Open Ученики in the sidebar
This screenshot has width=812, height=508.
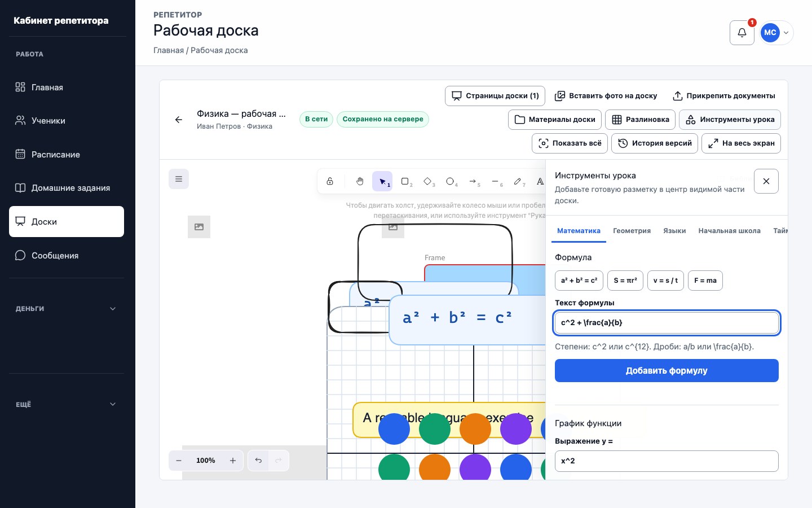(x=67, y=121)
